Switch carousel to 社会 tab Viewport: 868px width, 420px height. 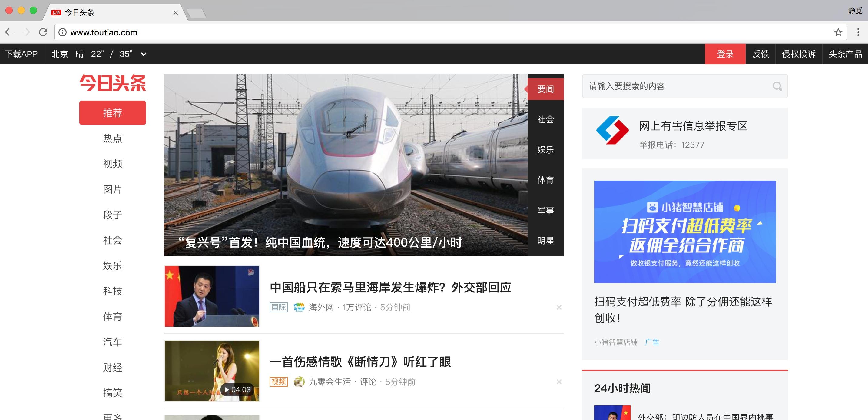click(545, 119)
